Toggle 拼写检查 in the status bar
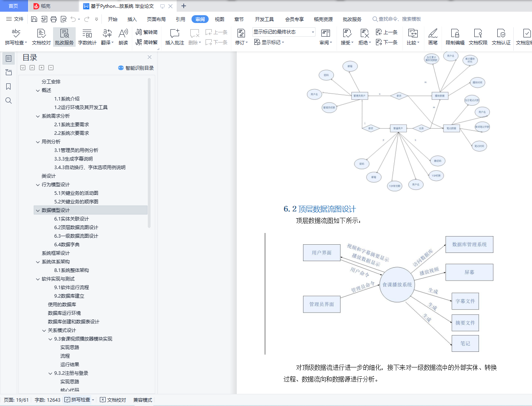This screenshot has height=406, width=532. coord(79,400)
